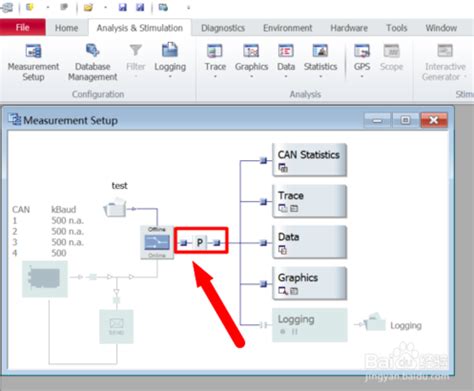Click the 'test' label above the file icon
The width and height of the screenshot is (474, 391).
pos(119,185)
